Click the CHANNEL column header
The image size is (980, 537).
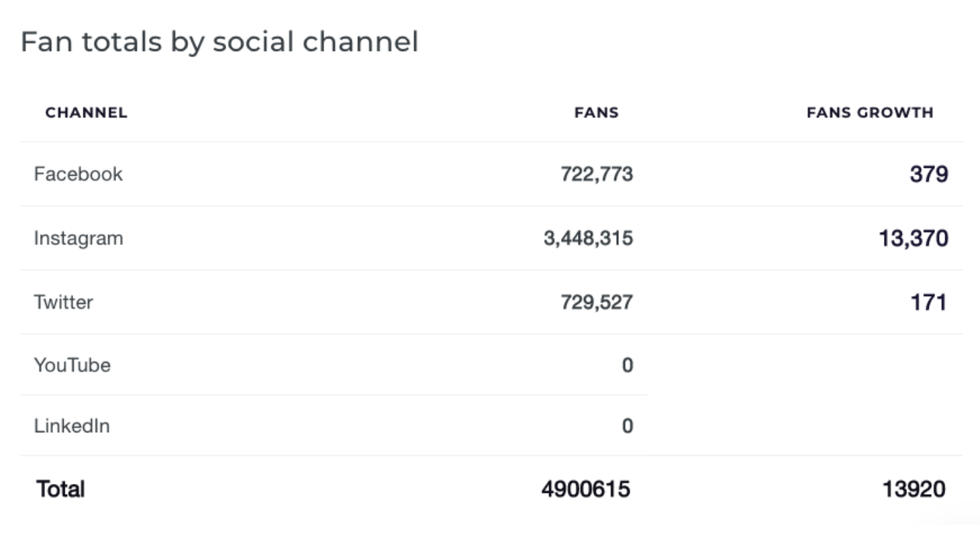[86, 113]
